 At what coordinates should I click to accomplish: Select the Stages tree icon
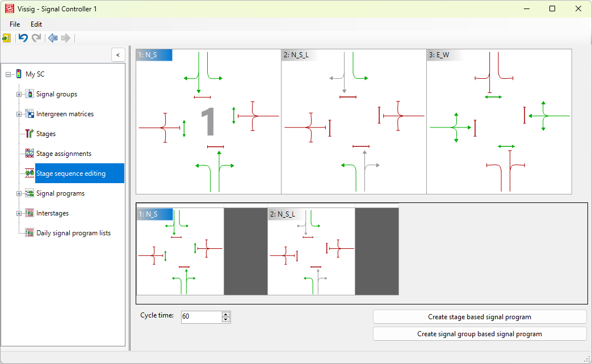pyautogui.click(x=30, y=134)
